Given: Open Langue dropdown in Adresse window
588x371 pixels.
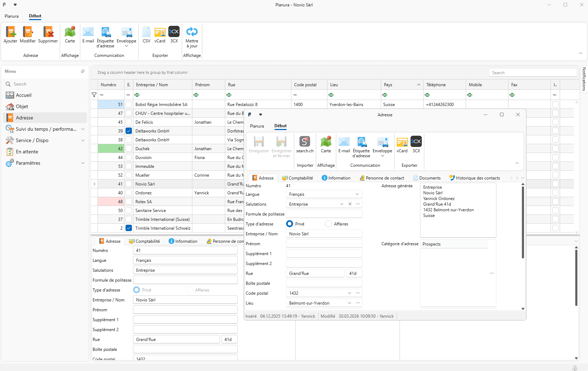Looking at the screenshot, I should (x=357, y=194).
